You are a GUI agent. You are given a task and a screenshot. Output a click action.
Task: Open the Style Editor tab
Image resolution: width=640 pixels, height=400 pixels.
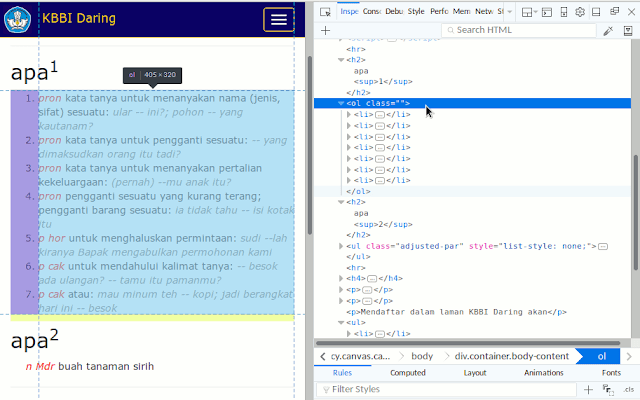416,11
